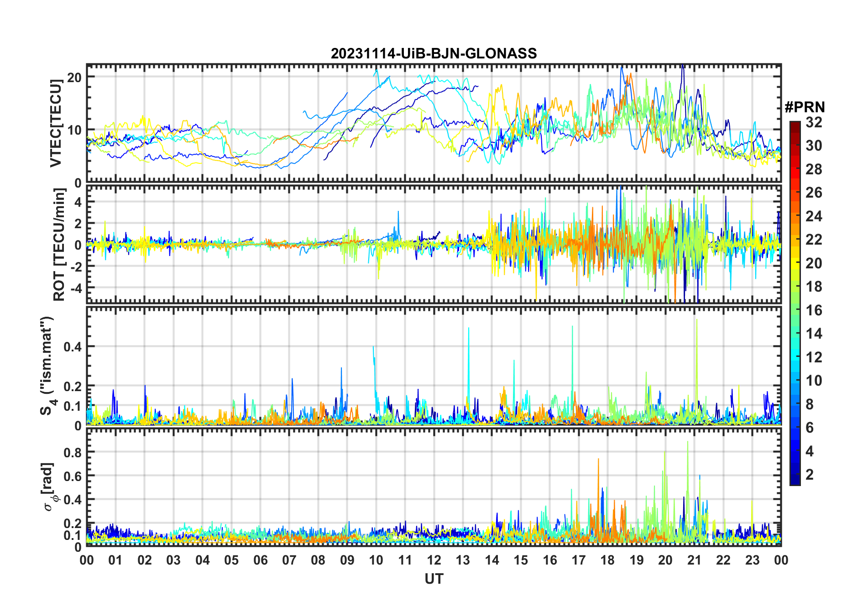
Task: Click the x-axis tick label 01
Action: (x=115, y=560)
